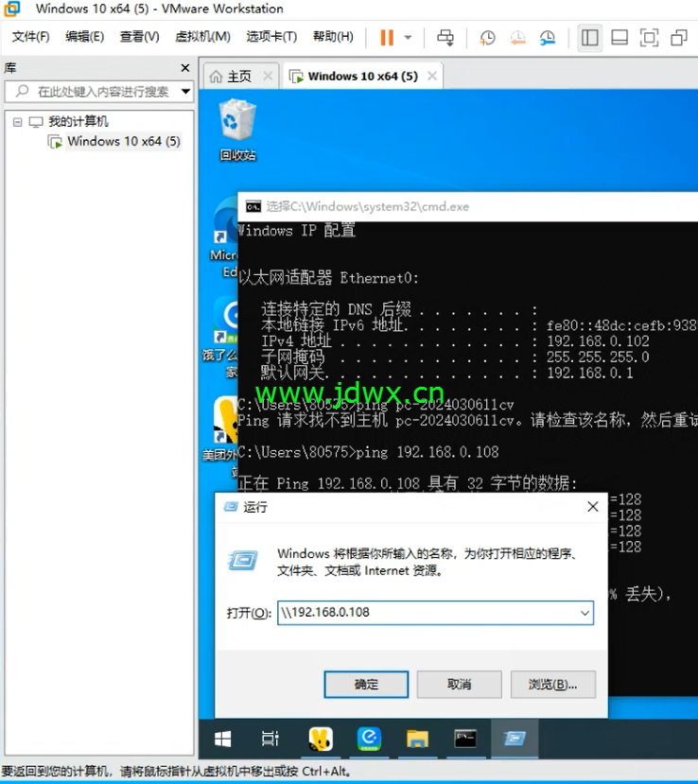Open the 查看(V) menu
The height and width of the screenshot is (784, 698).
click(x=139, y=37)
